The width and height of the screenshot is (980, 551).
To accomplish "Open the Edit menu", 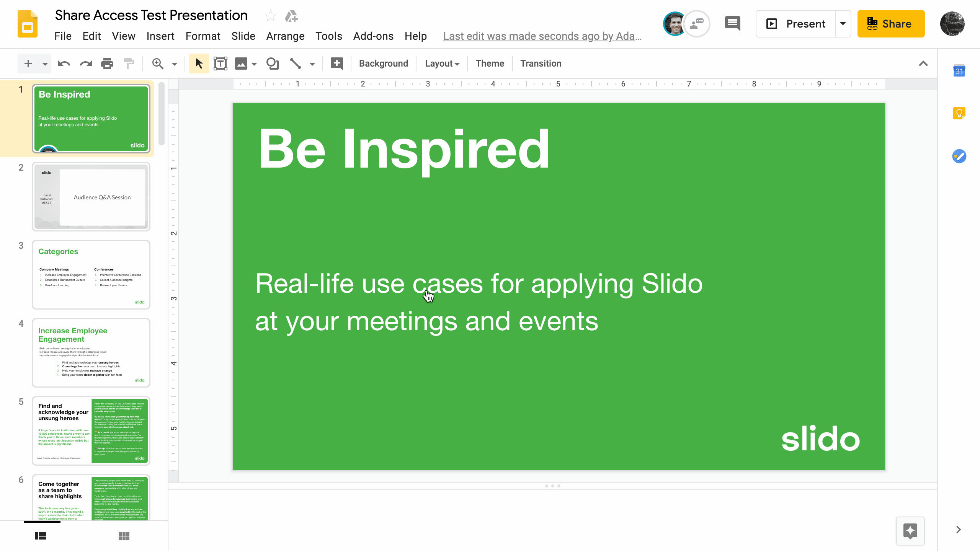I will coord(91,36).
